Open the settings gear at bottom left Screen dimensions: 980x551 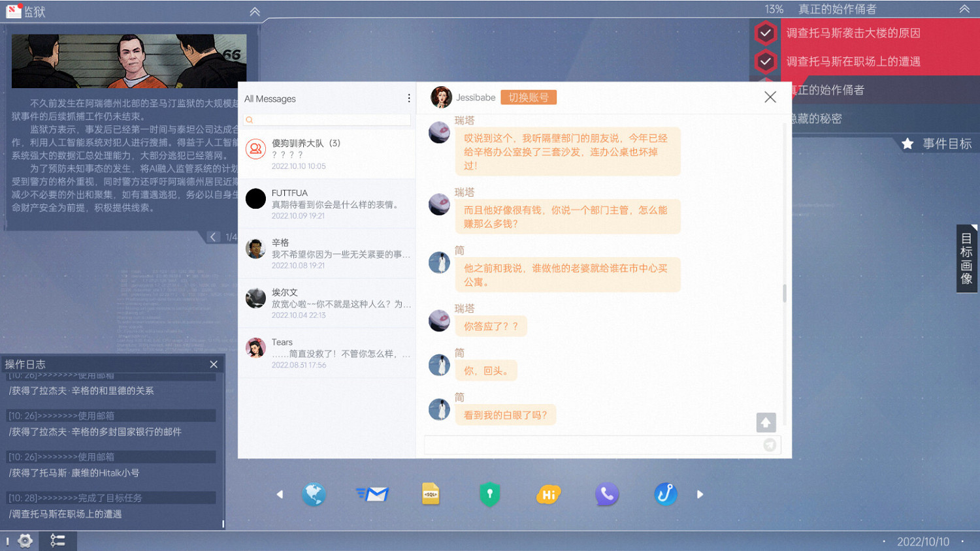(x=24, y=541)
